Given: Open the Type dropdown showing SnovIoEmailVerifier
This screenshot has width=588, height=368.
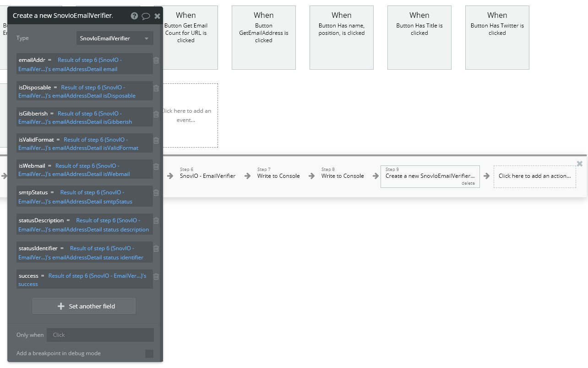Looking at the screenshot, I should click(x=115, y=38).
